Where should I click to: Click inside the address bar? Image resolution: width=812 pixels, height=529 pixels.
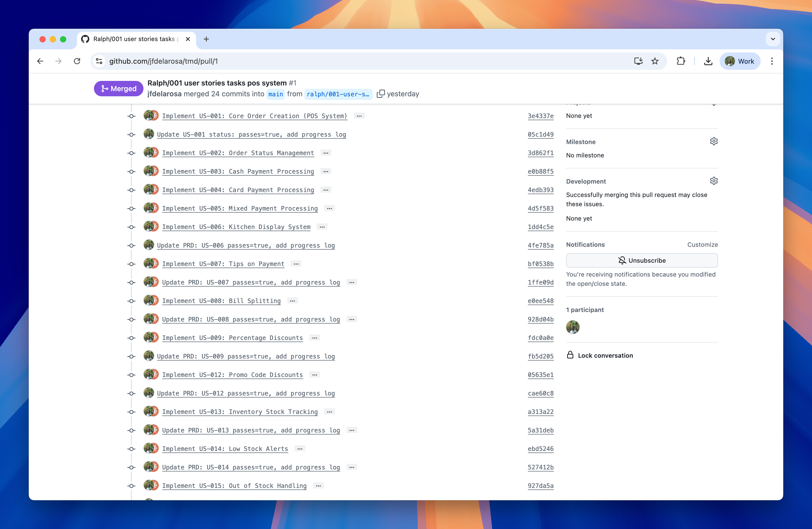click(239, 61)
